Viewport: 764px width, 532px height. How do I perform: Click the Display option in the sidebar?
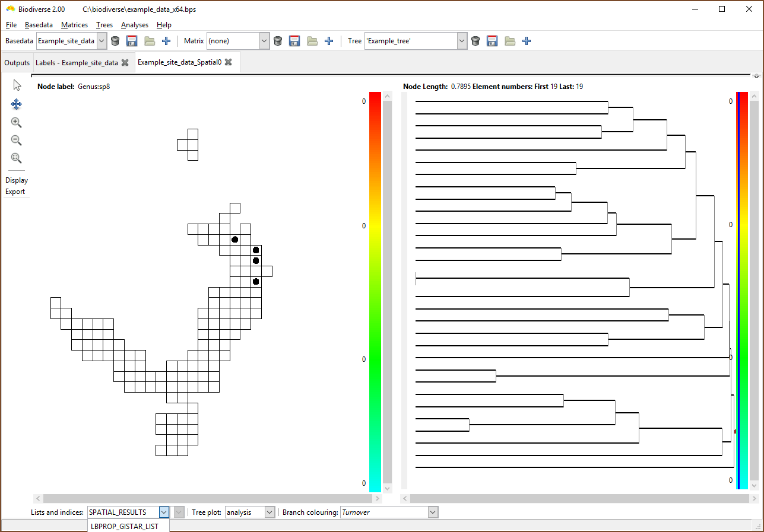pos(16,180)
